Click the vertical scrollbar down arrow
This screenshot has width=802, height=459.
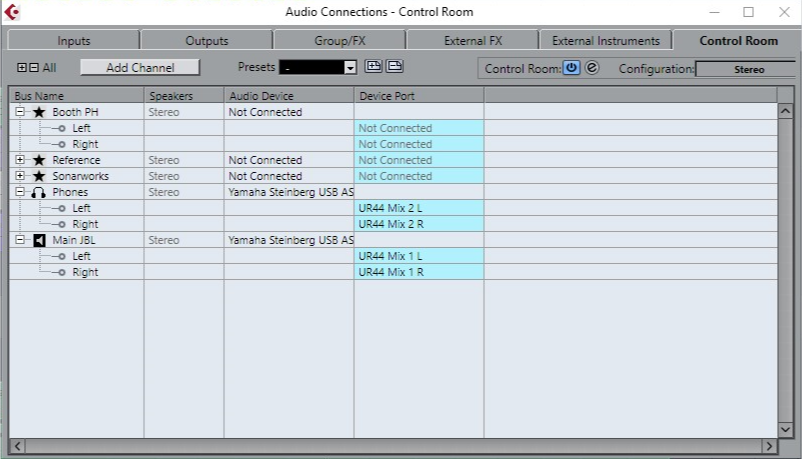point(785,429)
